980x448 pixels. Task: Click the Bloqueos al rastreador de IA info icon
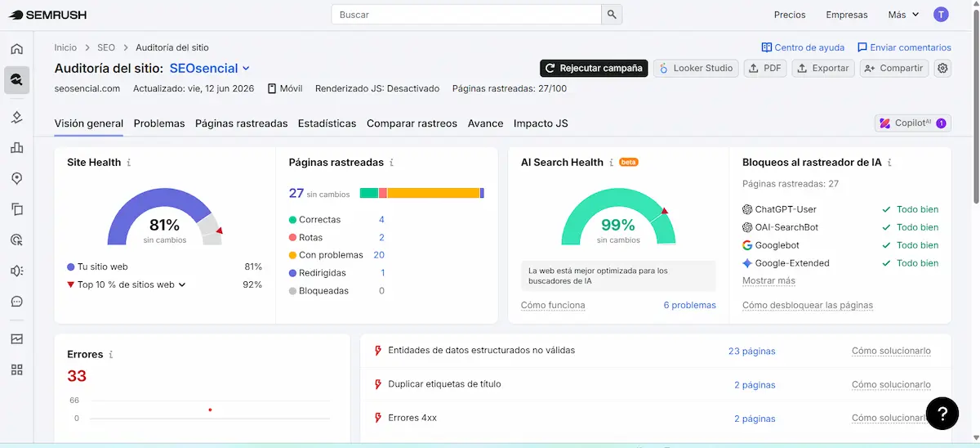coord(889,163)
